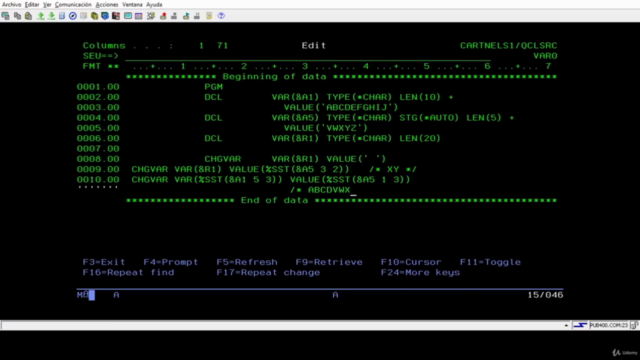Click the icon right of PUB400.COM:23
Image resolution: width=640 pixels, height=360 pixels.
click(634, 325)
